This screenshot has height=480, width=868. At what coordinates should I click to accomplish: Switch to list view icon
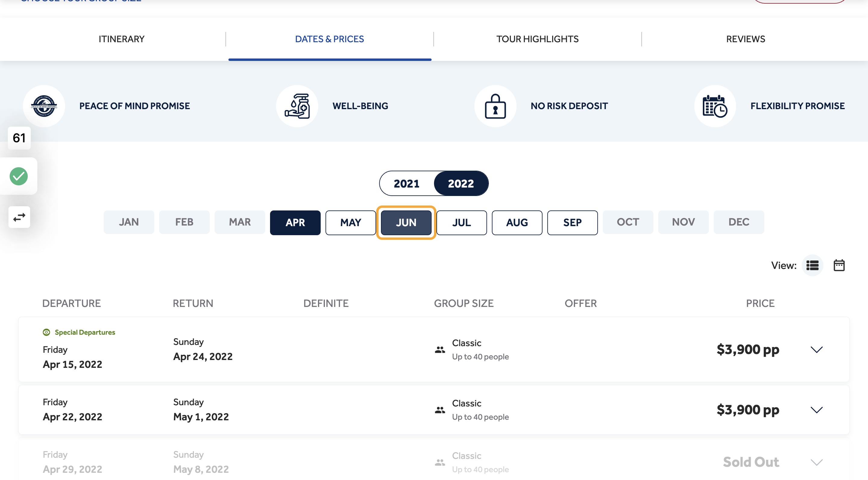(x=813, y=265)
